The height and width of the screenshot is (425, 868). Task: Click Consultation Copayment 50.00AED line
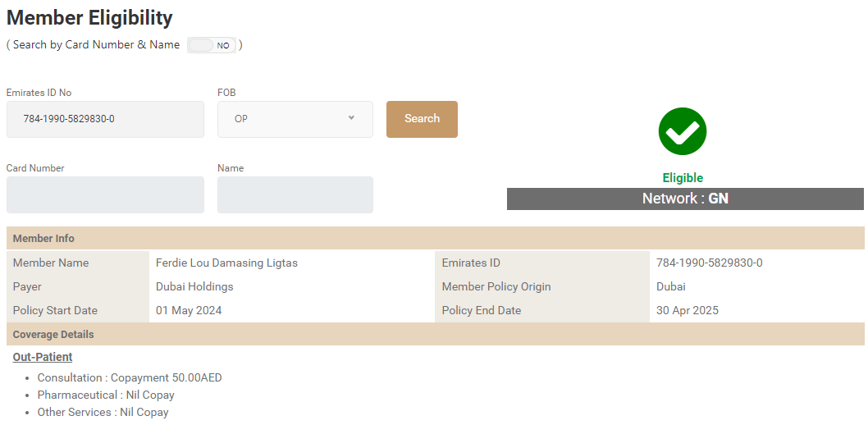click(130, 377)
